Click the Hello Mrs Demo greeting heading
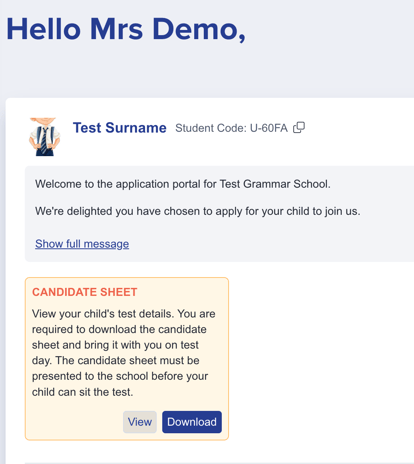 [126, 29]
